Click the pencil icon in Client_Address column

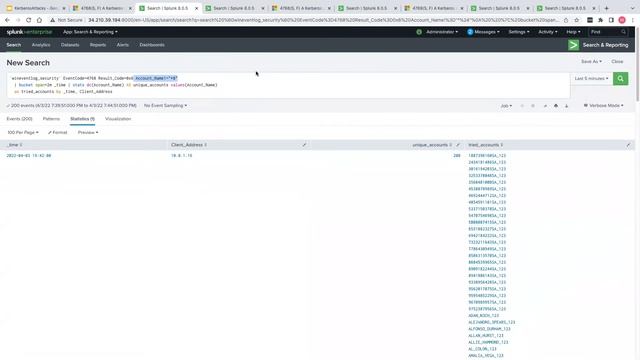coord(304,145)
